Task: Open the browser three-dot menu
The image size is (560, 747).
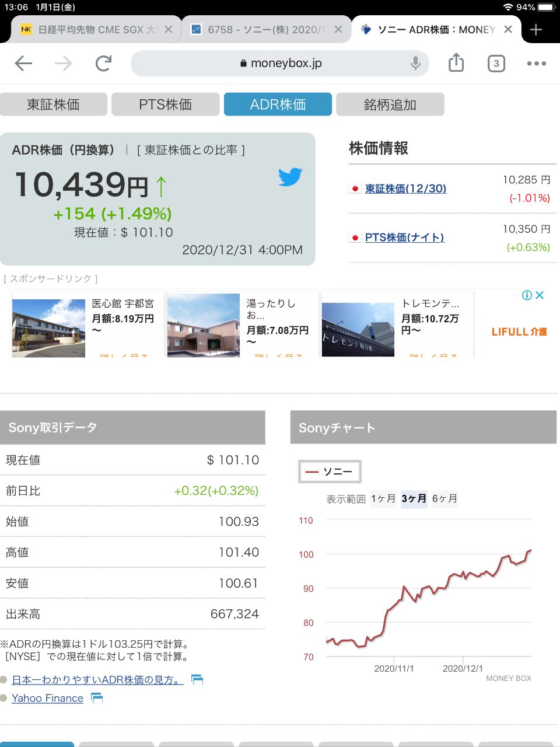Action: click(536, 63)
